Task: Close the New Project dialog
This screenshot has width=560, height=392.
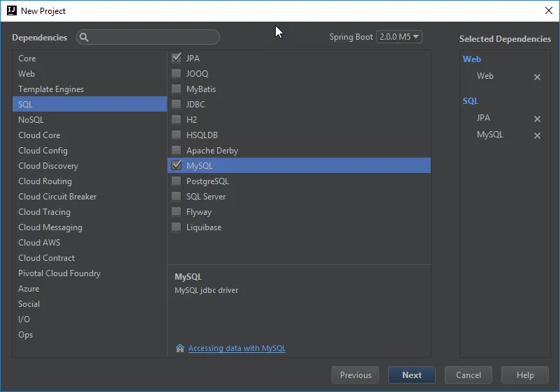Action: click(x=549, y=10)
